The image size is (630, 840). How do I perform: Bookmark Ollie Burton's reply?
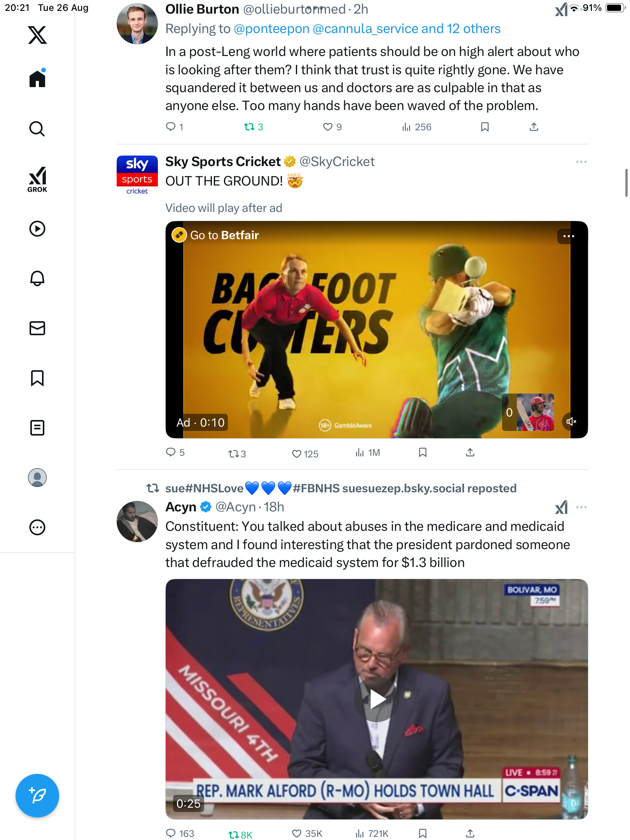coord(485,127)
